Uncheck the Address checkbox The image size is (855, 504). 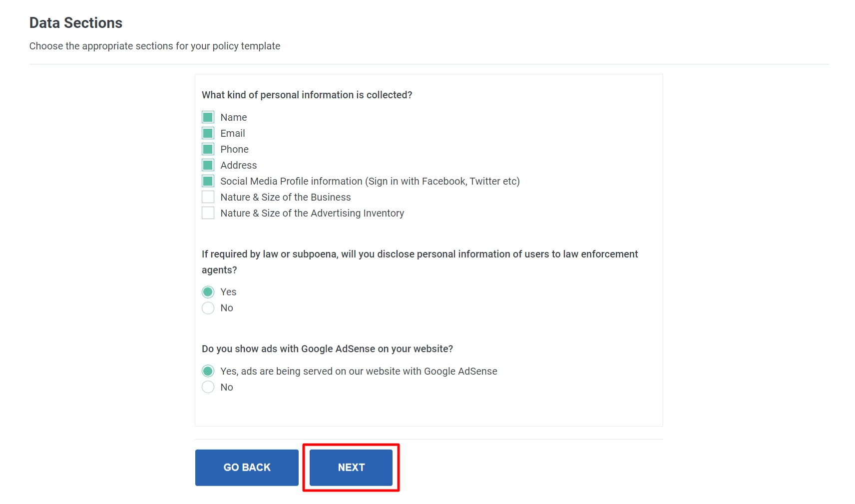(207, 165)
